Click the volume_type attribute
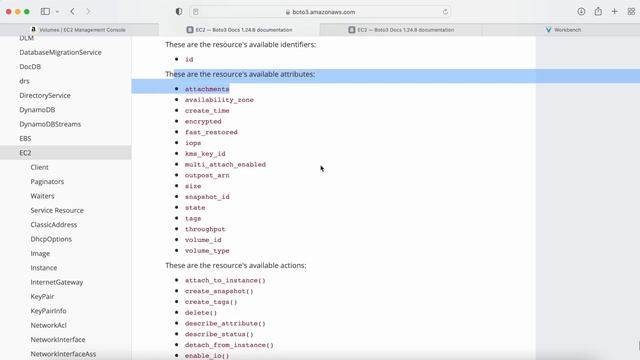640x360 pixels. (x=207, y=251)
